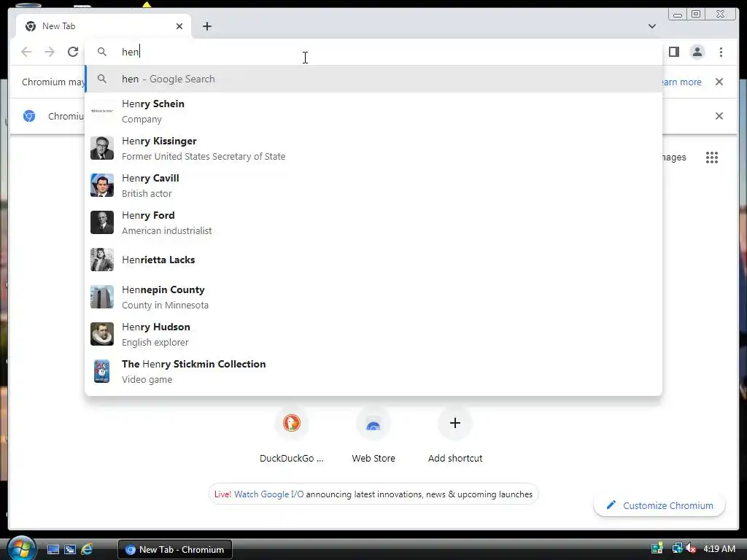747x560 pixels.
Task: Click the New Tab - Chromium taskbar button
Action: (x=175, y=550)
